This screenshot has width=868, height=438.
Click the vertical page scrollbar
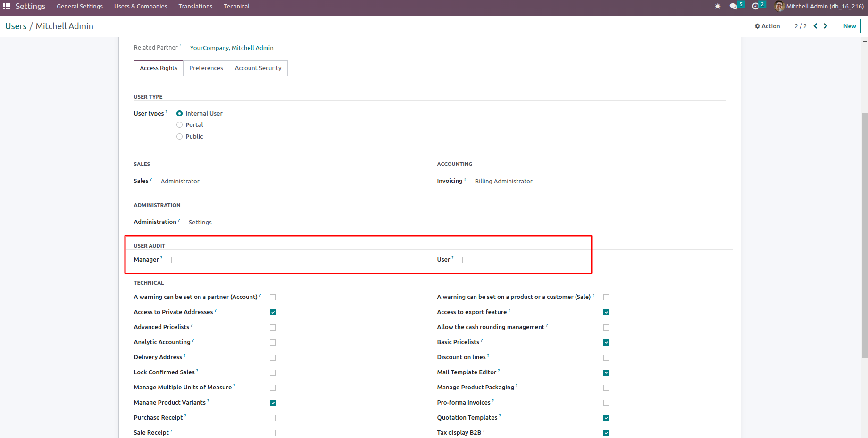(x=865, y=236)
